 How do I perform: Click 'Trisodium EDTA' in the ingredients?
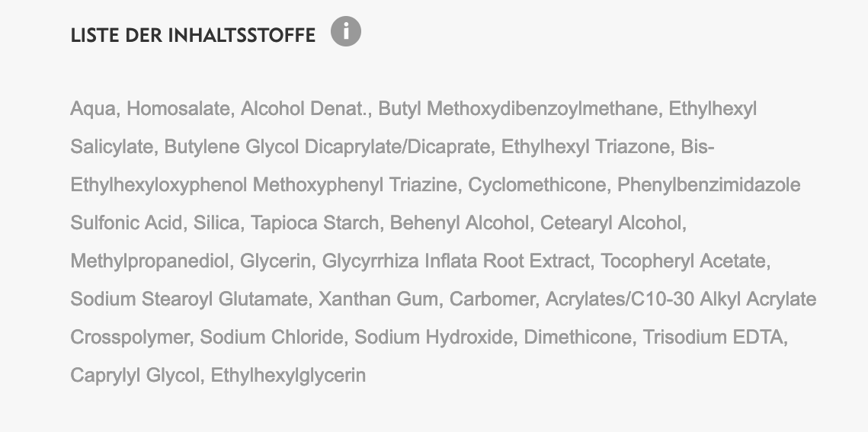[713, 338]
